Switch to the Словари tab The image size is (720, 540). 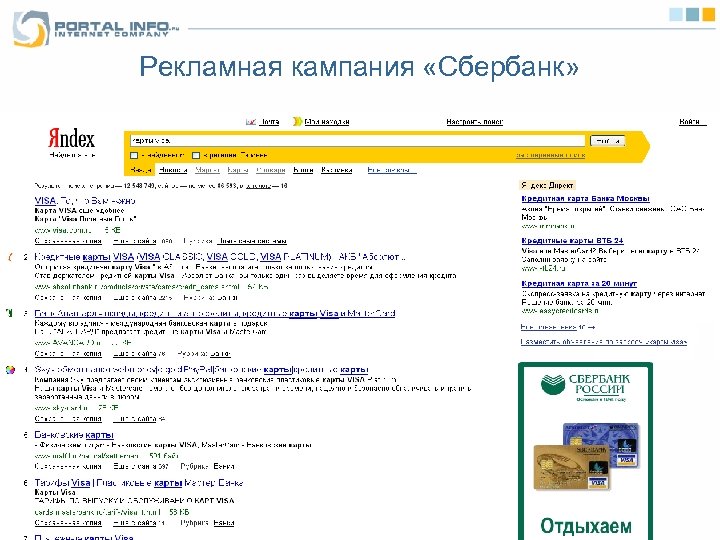pos(271,170)
